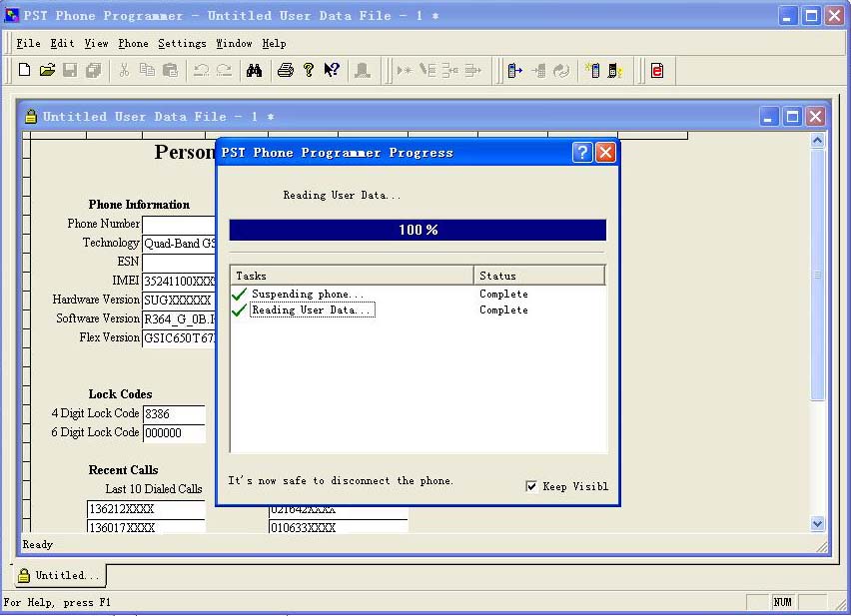Open the Settings menu

click(x=182, y=43)
